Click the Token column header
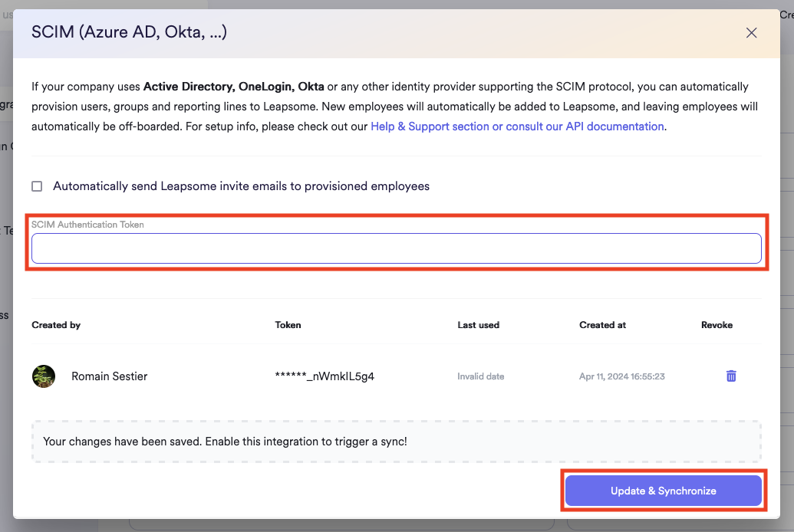794x532 pixels. click(288, 325)
